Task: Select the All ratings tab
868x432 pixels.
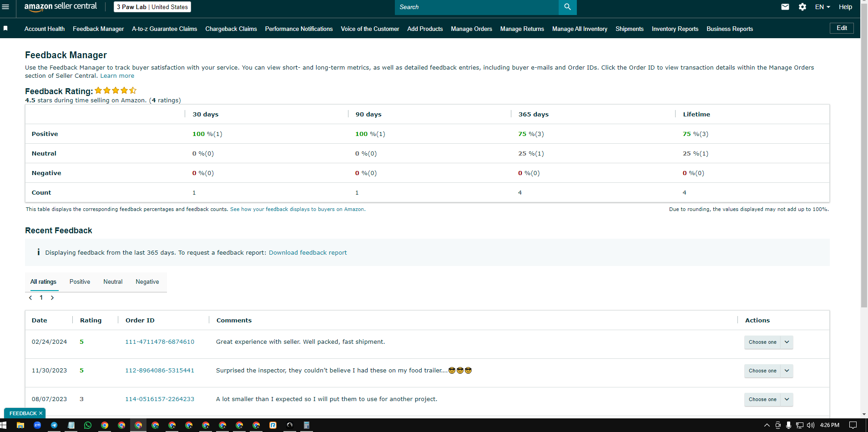Action: pos(44,282)
